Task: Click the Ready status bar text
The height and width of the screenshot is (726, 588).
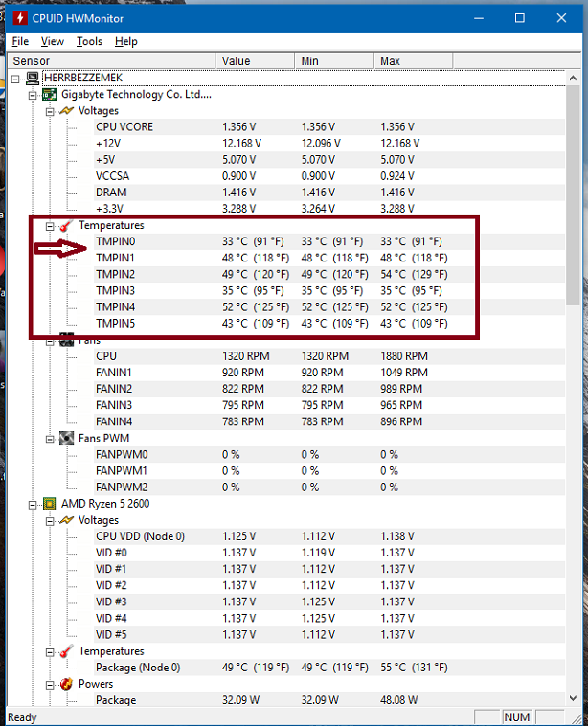Action: (22, 717)
